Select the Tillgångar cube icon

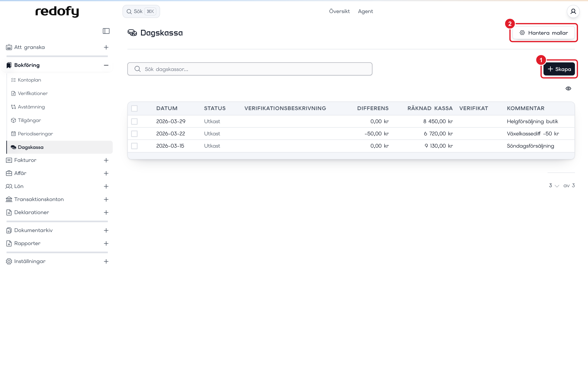[13, 120]
